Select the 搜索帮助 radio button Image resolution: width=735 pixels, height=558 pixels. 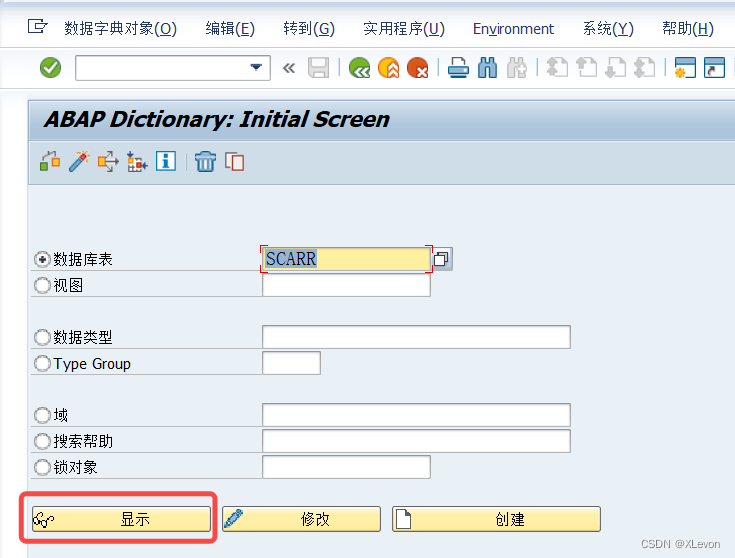coord(42,441)
